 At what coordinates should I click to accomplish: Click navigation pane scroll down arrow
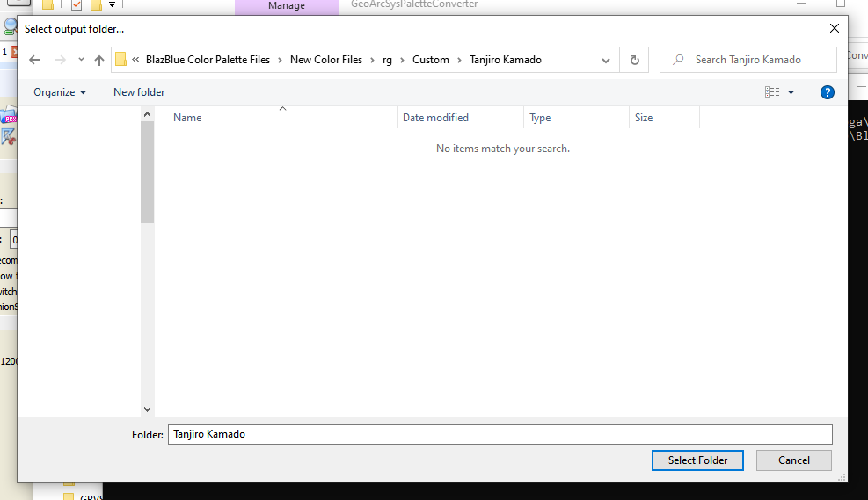[x=147, y=409]
